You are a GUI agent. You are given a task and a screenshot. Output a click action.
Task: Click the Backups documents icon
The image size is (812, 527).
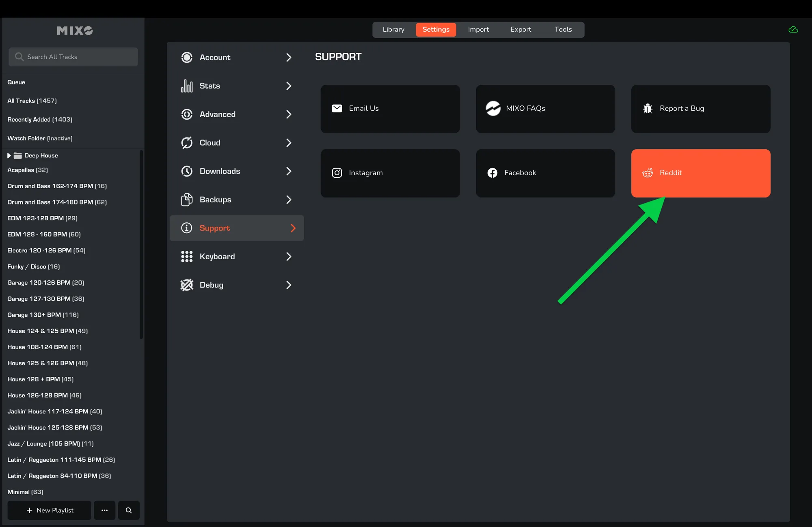(187, 200)
